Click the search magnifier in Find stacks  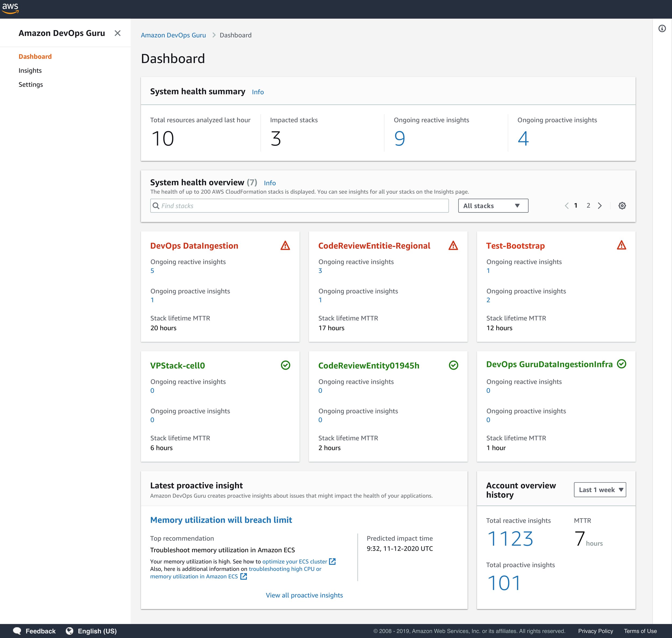click(156, 206)
